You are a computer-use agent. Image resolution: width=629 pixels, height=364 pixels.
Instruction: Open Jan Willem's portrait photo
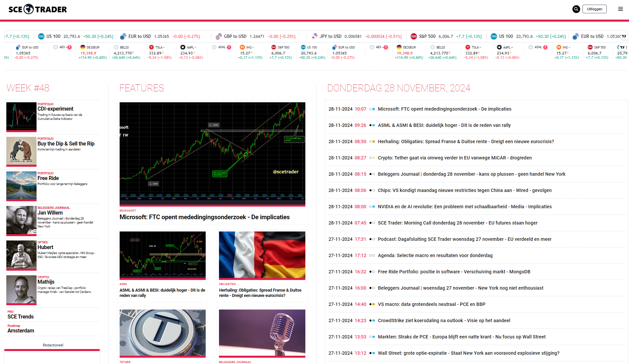[x=21, y=220]
